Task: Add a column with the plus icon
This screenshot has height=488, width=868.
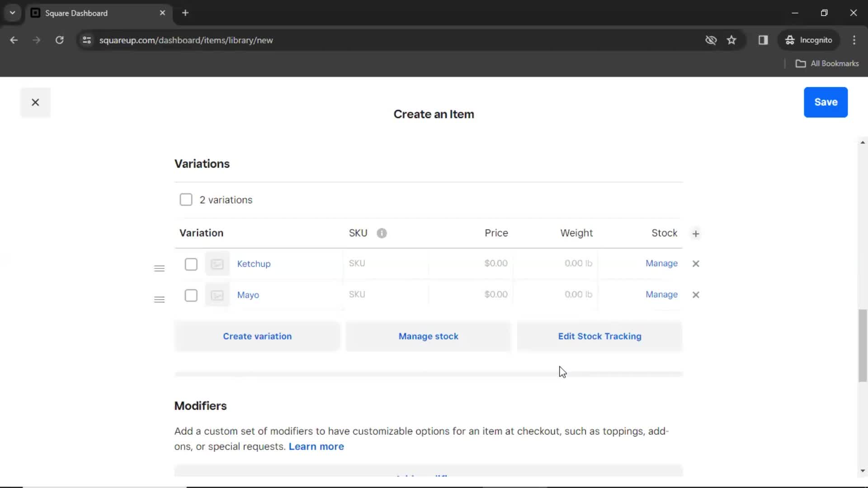Action: coord(696,234)
